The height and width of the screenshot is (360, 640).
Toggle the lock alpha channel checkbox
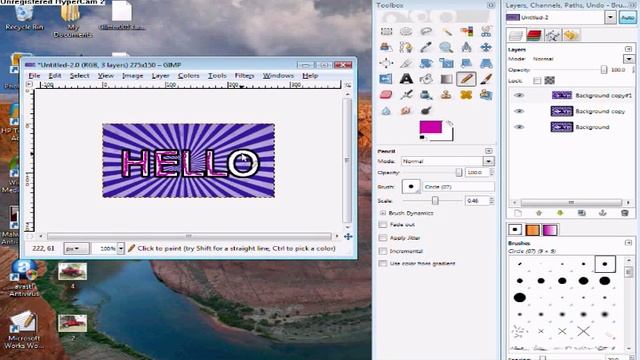[x=549, y=80]
